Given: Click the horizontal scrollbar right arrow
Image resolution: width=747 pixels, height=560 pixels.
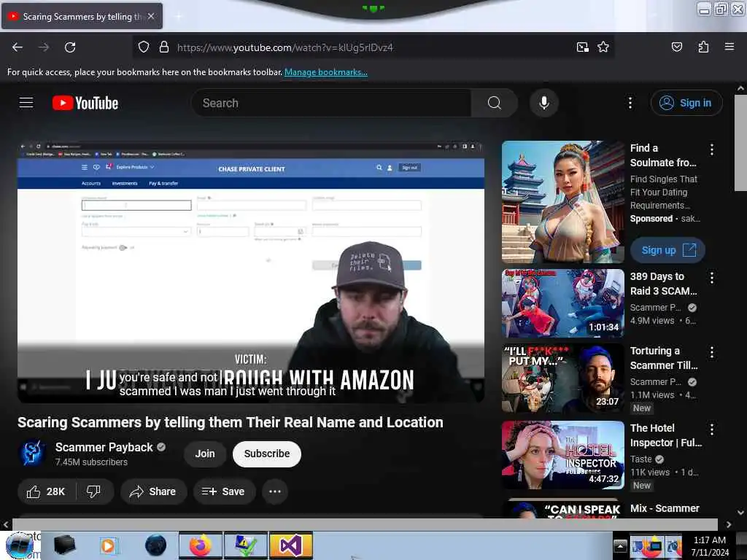Looking at the screenshot, I should pos(729,524).
